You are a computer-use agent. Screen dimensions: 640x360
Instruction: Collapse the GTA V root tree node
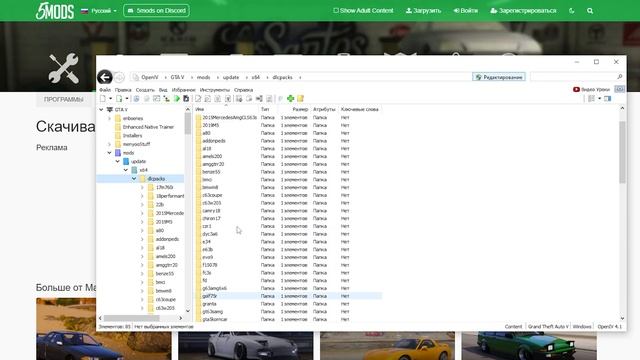click(x=101, y=110)
